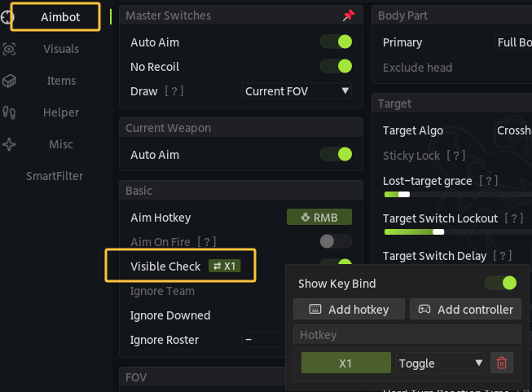
Task: Disable the Master Switches Auto Aim toggle
Action: coord(336,42)
